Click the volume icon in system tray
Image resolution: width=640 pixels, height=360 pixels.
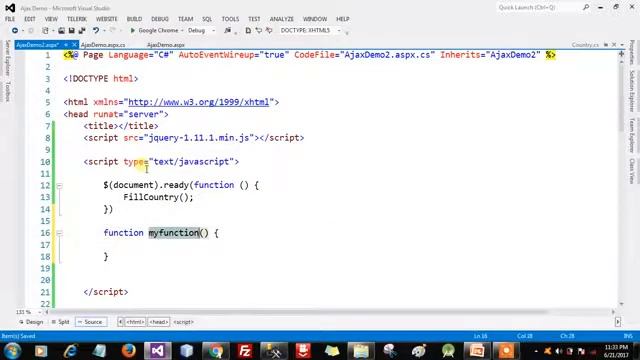(559, 351)
